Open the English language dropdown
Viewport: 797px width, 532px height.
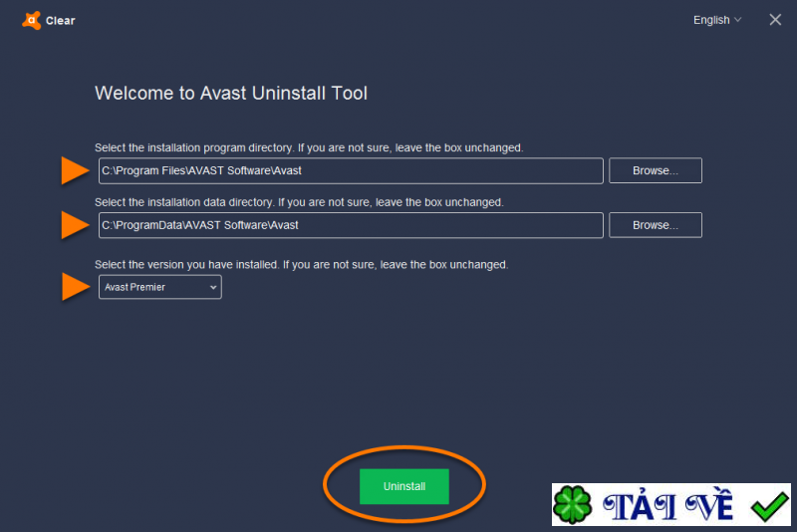[717, 20]
